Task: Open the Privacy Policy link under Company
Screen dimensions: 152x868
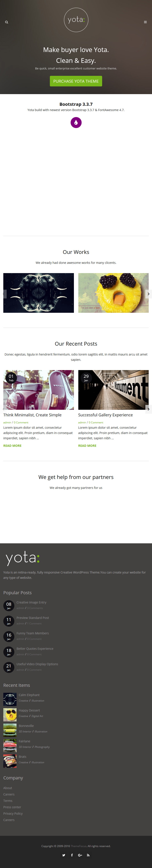Action: pyautogui.click(x=13, y=813)
